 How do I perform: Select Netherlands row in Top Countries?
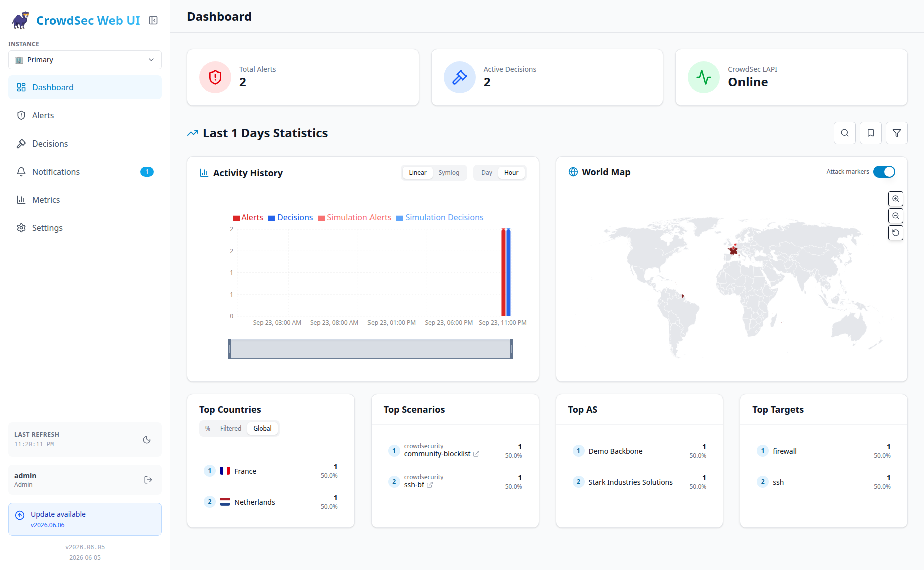click(x=271, y=502)
